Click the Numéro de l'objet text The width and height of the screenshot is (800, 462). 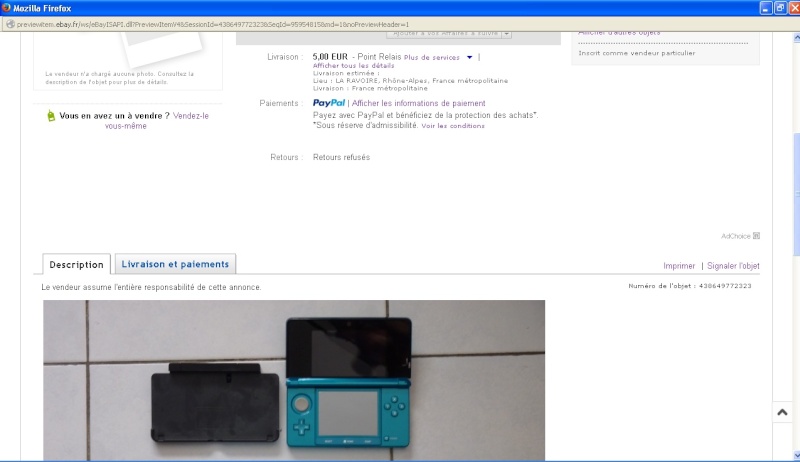[x=690, y=286]
